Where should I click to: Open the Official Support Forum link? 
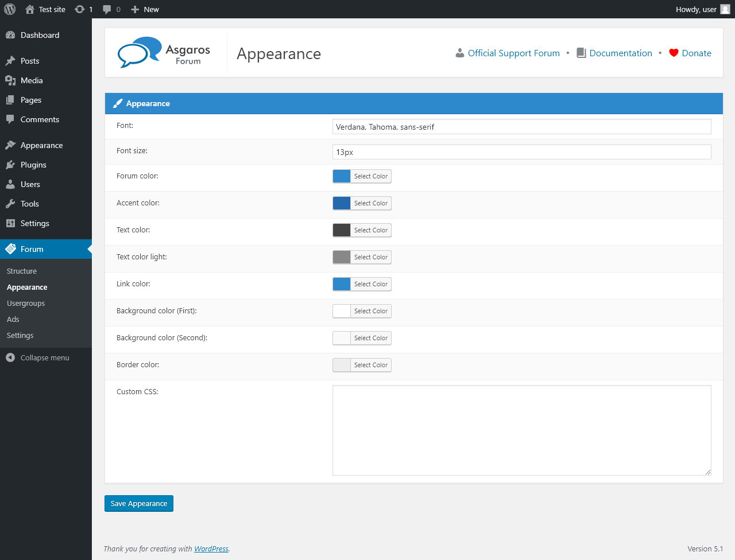(513, 53)
